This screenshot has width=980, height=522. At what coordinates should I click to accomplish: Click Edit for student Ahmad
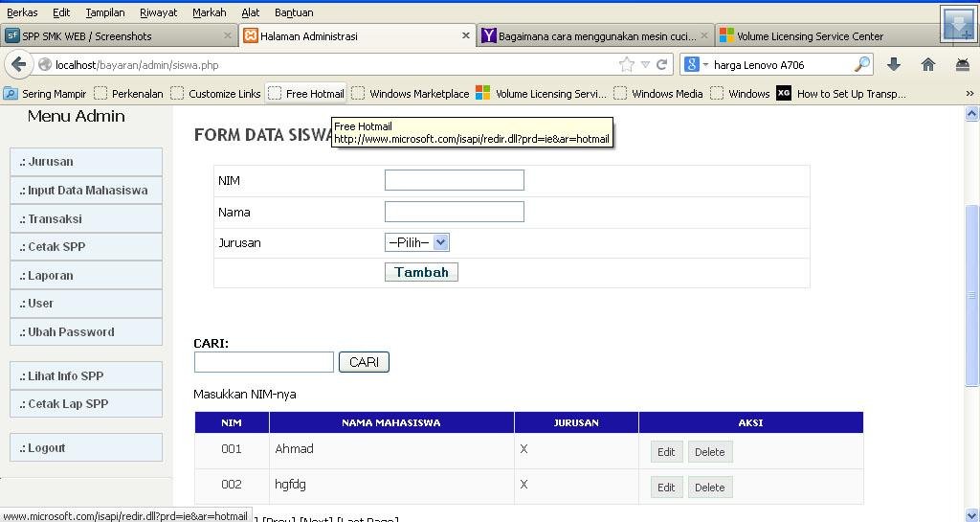coord(666,451)
